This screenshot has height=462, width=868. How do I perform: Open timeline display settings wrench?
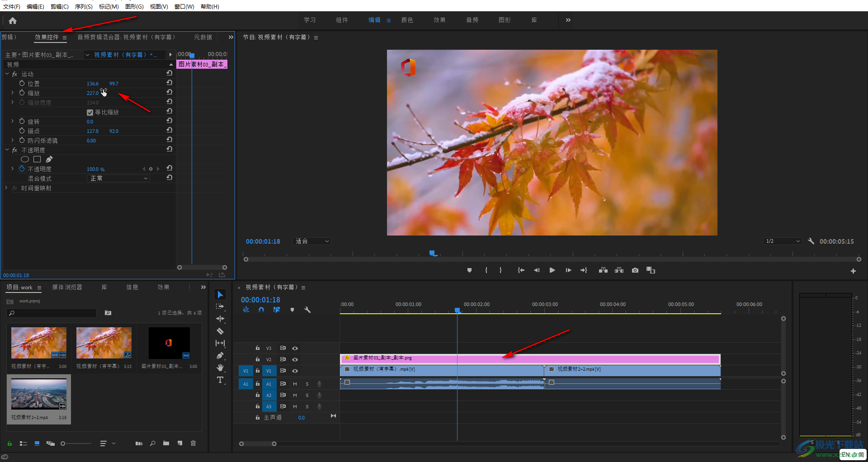tap(307, 310)
